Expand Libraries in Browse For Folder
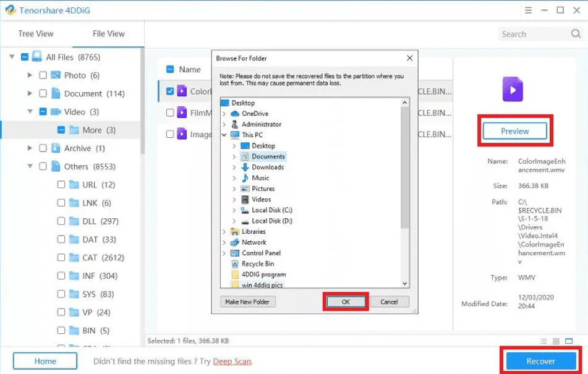Image resolution: width=588 pixels, height=374 pixels. pos(224,232)
